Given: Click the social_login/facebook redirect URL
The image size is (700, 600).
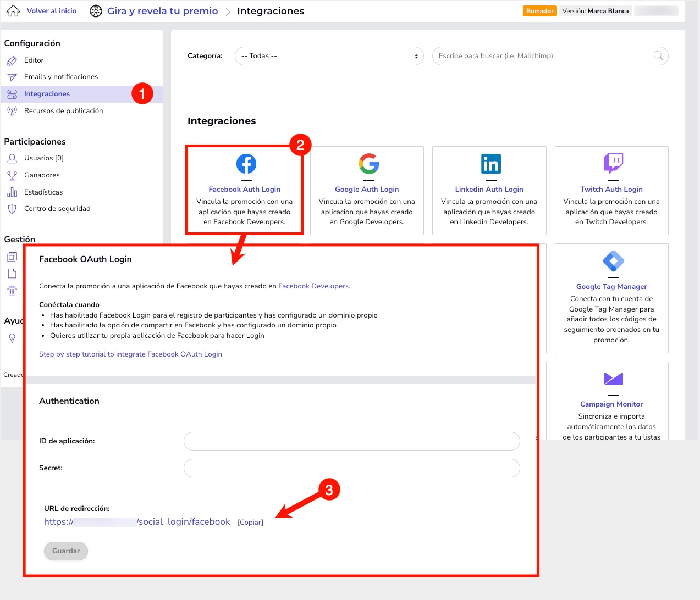Looking at the screenshot, I should [137, 522].
